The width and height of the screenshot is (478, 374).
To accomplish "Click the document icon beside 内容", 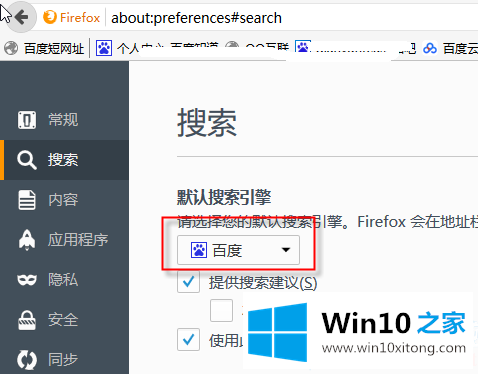I will 27,200.
